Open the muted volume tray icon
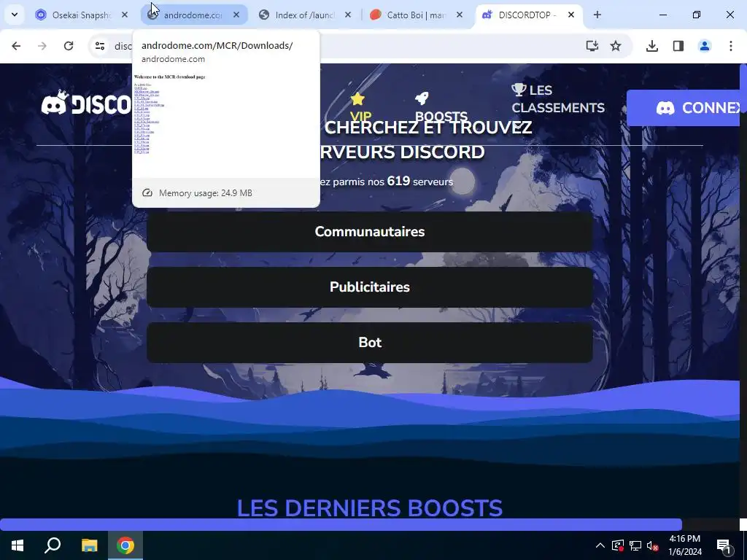The height and width of the screenshot is (560, 747). 652,545
